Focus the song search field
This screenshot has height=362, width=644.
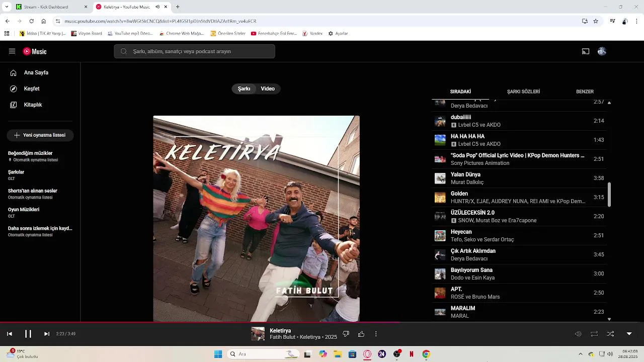click(194, 51)
